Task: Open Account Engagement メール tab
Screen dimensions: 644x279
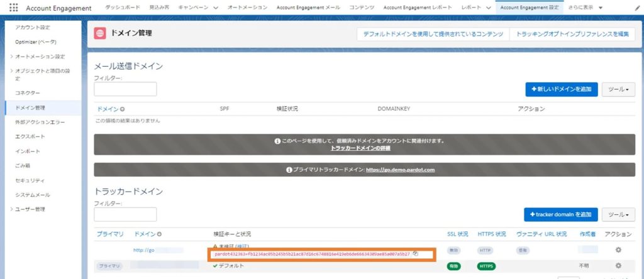Action: [308, 8]
